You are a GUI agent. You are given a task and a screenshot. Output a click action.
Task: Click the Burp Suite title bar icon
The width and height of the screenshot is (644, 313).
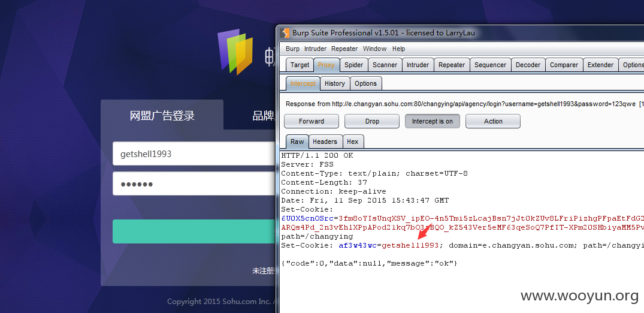285,33
